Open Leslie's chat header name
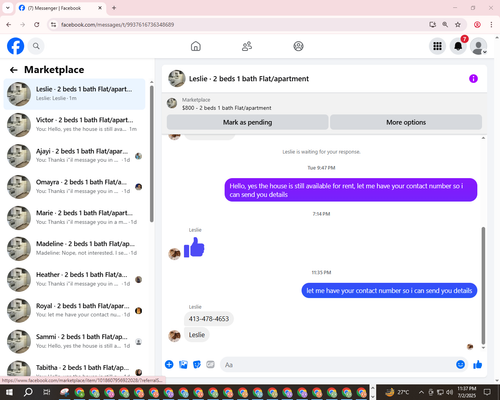 249,79
